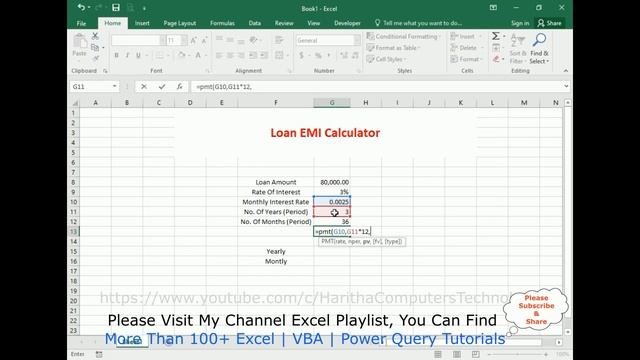The height and width of the screenshot is (360, 640).
Task: Click the Font Color A button
Action: coord(198,55)
